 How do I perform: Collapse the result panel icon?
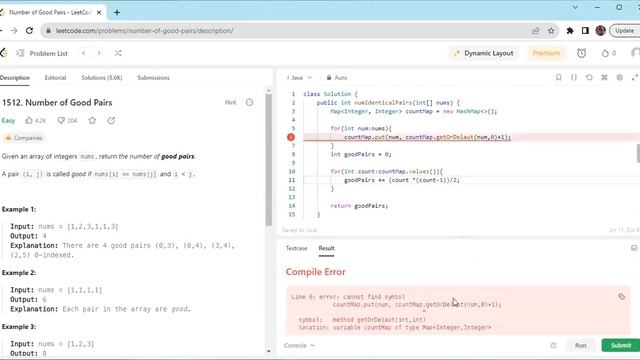click(634, 248)
